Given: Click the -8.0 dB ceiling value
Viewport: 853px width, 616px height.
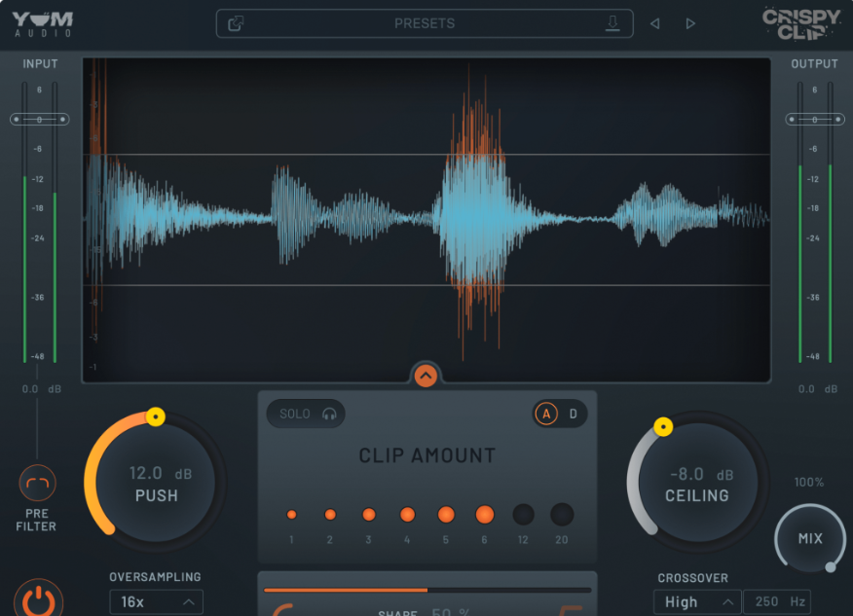Looking at the screenshot, I should [702, 474].
